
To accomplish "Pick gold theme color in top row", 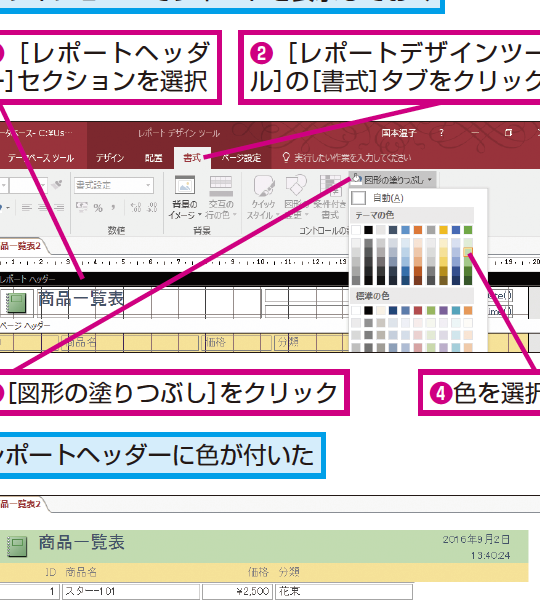I will 443,230.
